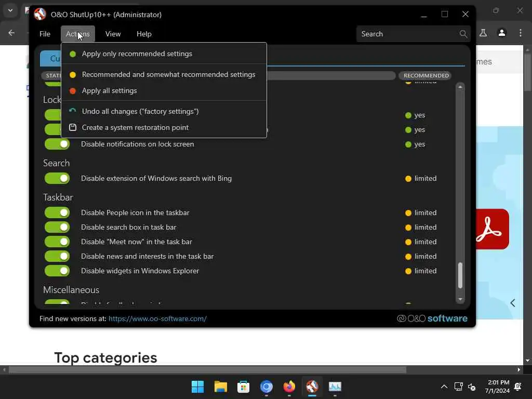Image resolution: width=532 pixels, height=399 pixels.
Task: Click the O&O software logo
Action: coord(432,318)
